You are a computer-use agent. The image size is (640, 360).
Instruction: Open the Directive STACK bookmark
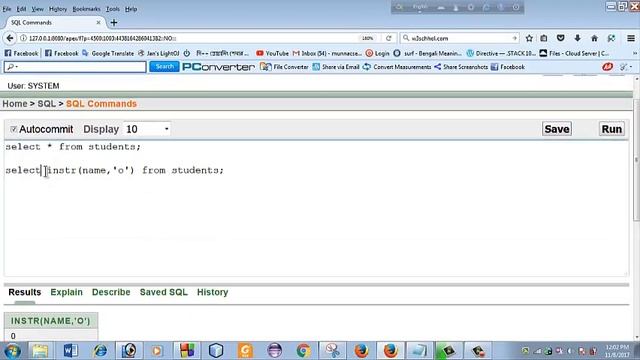[501, 53]
